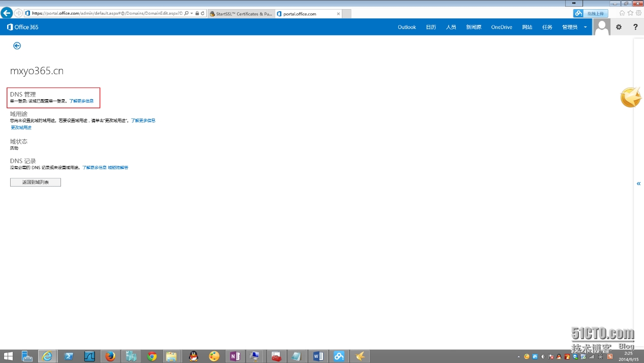
Task: Click the browser address bar URL field
Action: pyautogui.click(x=107, y=14)
